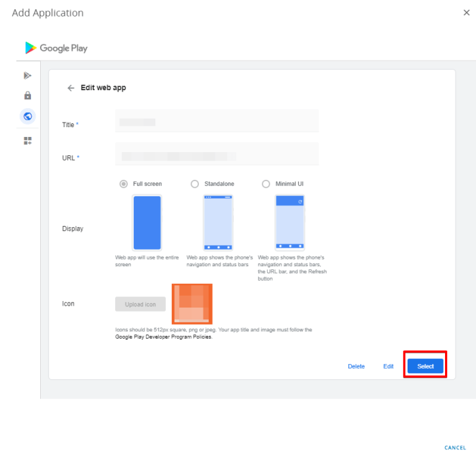Choose the Minimal UI radio button
The height and width of the screenshot is (463, 476).
(x=266, y=184)
